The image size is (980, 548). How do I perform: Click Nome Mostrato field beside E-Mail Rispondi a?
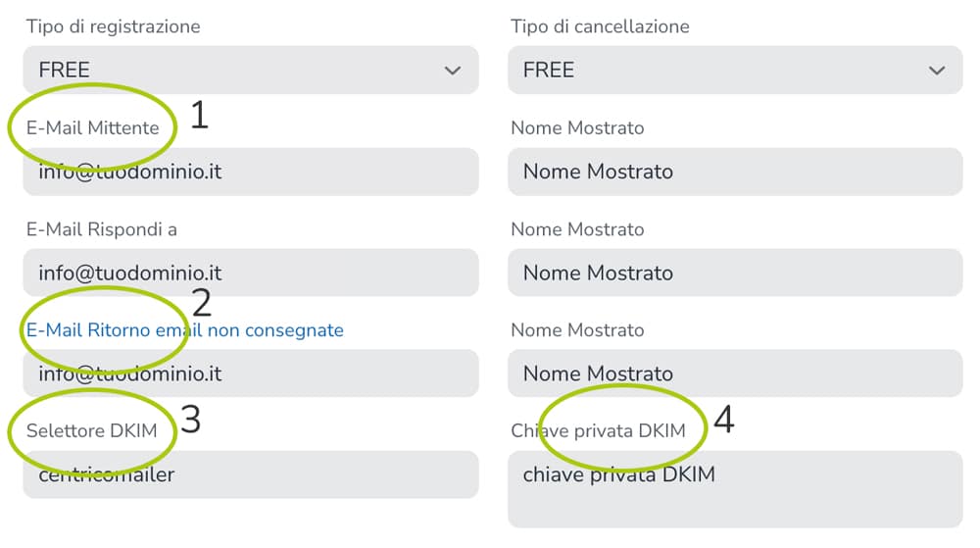[735, 273]
